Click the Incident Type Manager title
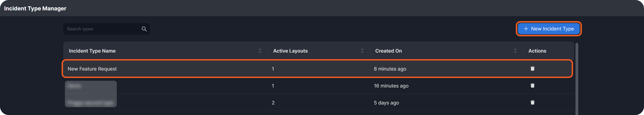 coord(35,8)
